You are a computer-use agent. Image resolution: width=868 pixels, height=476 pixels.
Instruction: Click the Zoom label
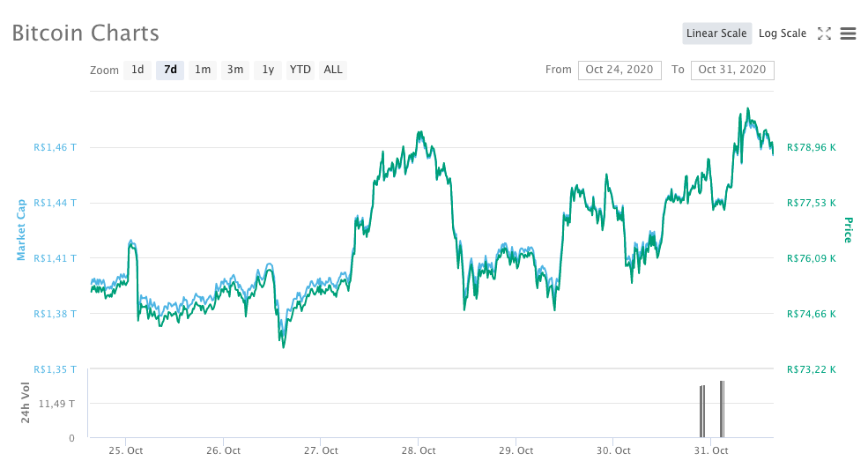pyautogui.click(x=104, y=71)
